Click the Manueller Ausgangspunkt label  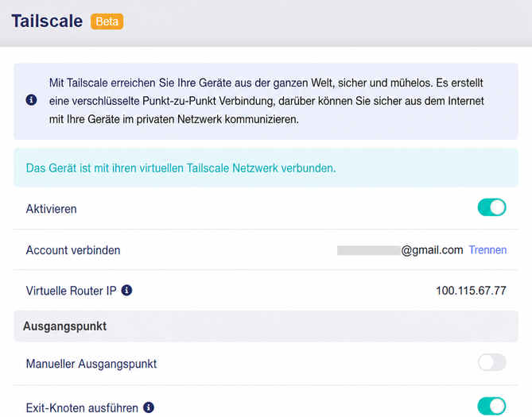(91, 364)
